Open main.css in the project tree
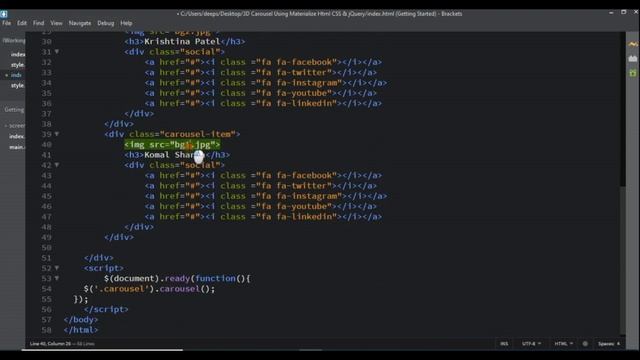The height and width of the screenshot is (360, 640). [x=17, y=147]
